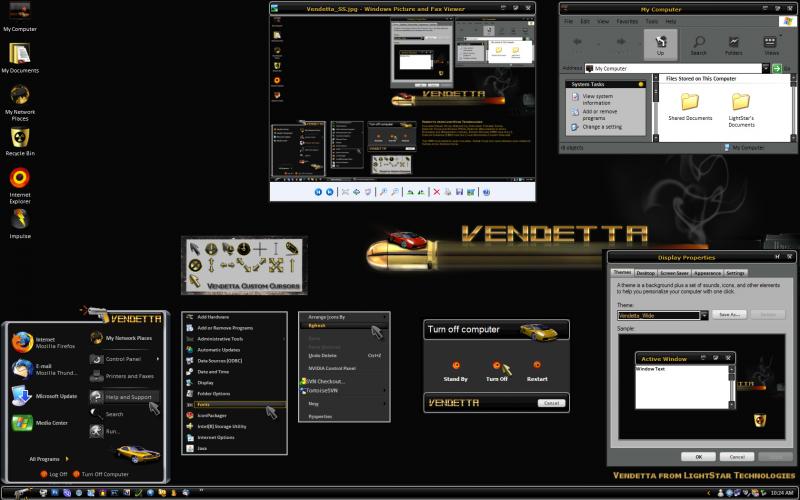Click Best Fit in Picture Viewer toolbar
Image resolution: width=800 pixels, height=500 pixels.
tap(345, 192)
